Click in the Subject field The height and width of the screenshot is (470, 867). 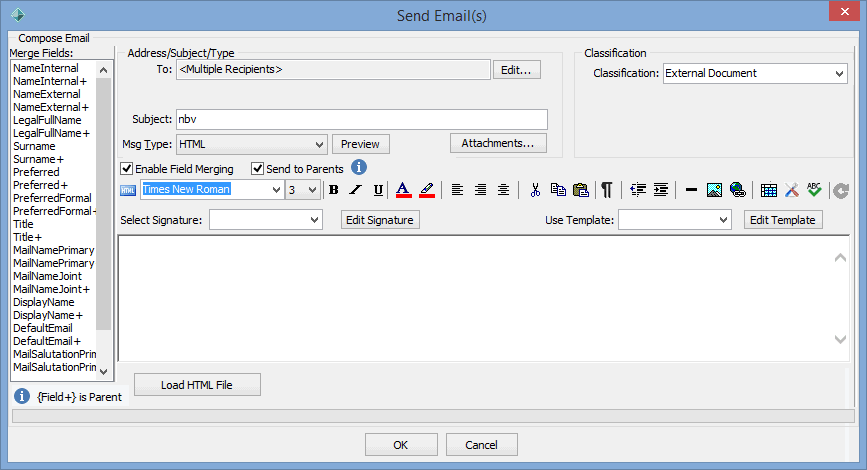[x=362, y=119]
